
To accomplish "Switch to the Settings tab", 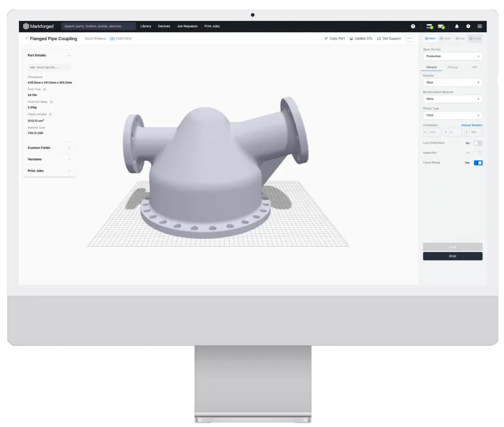I will click(452, 67).
